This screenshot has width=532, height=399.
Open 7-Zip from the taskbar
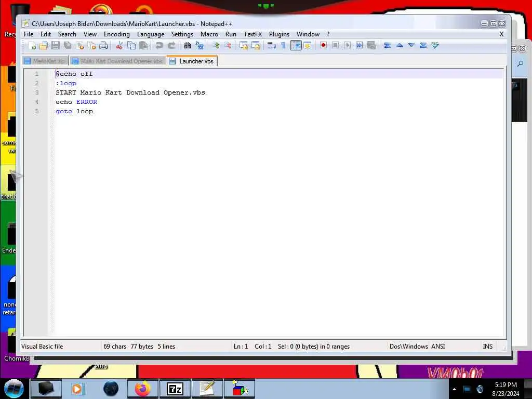[x=175, y=389]
